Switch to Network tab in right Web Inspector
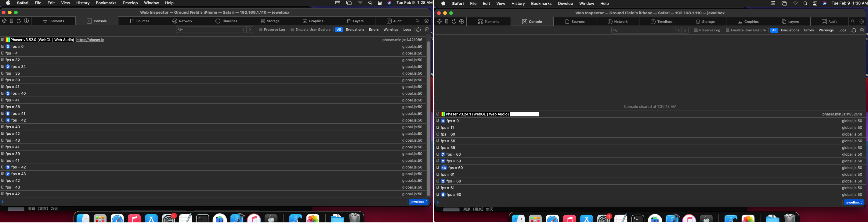Viewport: 868px width, 223px height. [x=618, y=22]
